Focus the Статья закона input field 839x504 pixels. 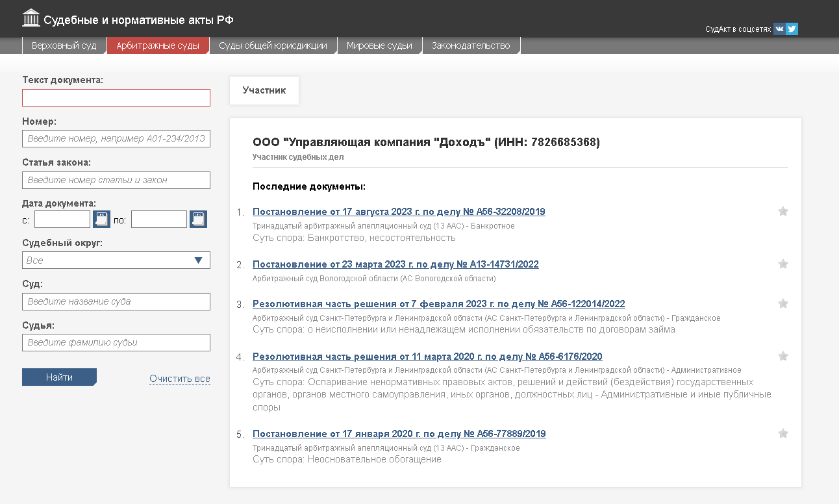(116, 180)
